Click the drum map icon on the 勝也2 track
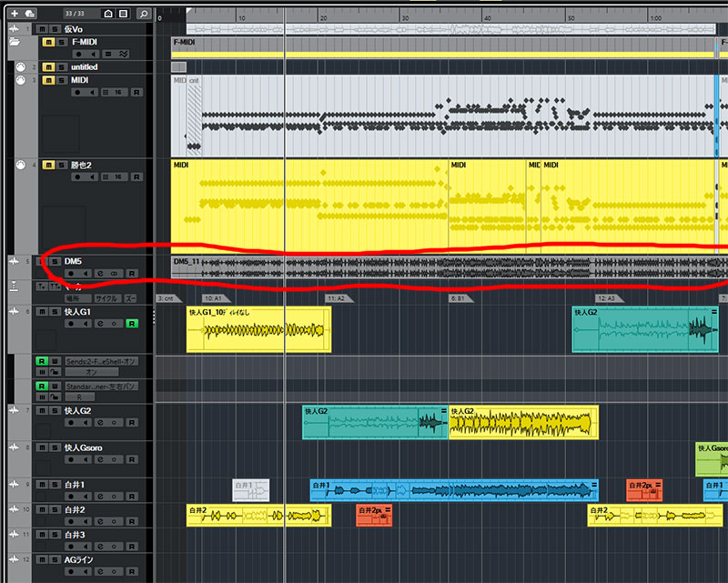The image size is (728, 583). [106, 176]
